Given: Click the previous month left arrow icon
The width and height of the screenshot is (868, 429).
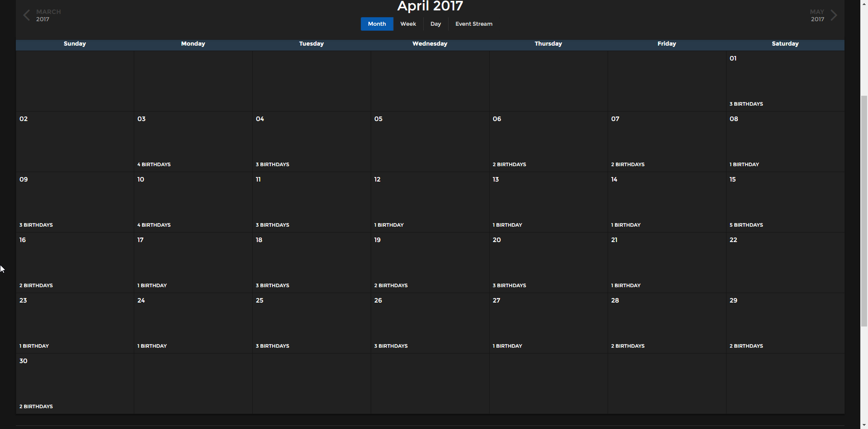Looking at the screenshot, I should click(x=26, y=15).
